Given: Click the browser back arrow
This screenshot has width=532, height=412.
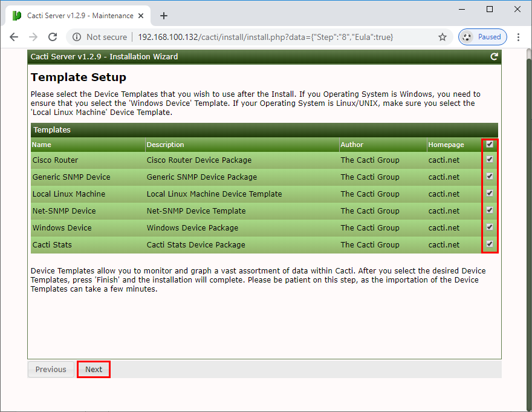Looking at the screenshot, I should [14, 37].
